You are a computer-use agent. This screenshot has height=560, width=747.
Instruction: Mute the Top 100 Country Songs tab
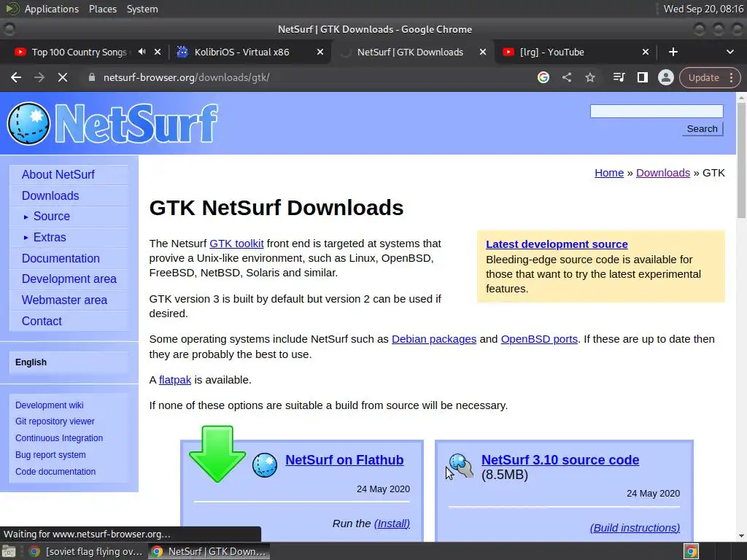coord(142,52)
